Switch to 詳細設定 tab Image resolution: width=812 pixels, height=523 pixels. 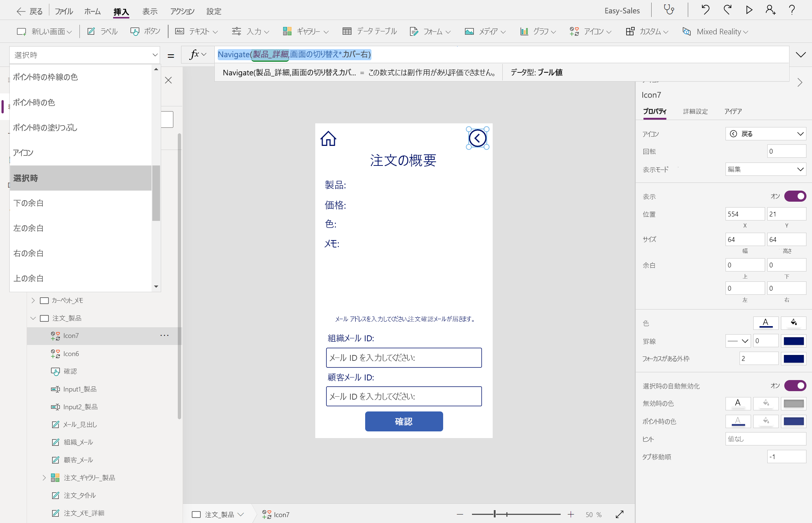click(x=695, y=111)
